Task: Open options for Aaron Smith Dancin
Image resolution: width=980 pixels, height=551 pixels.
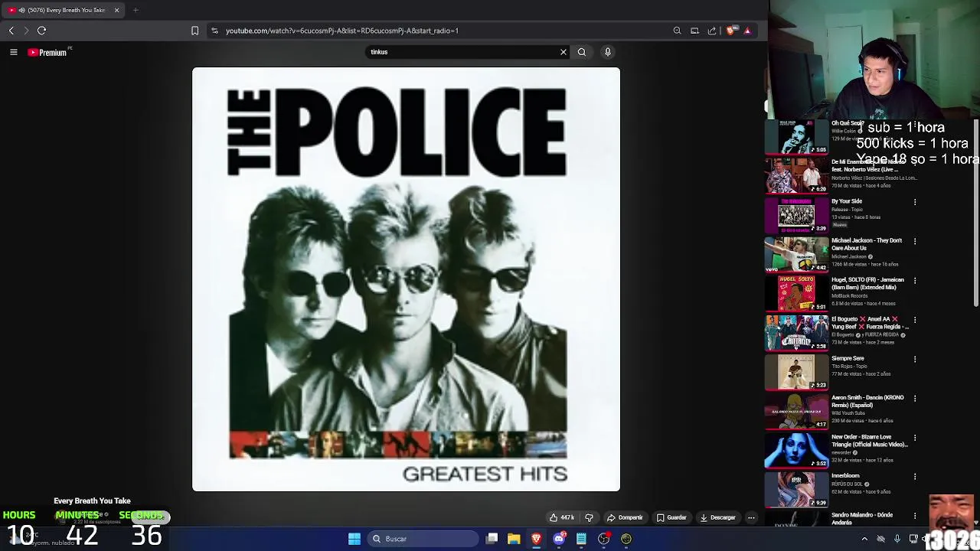Action: click(915, 398)
